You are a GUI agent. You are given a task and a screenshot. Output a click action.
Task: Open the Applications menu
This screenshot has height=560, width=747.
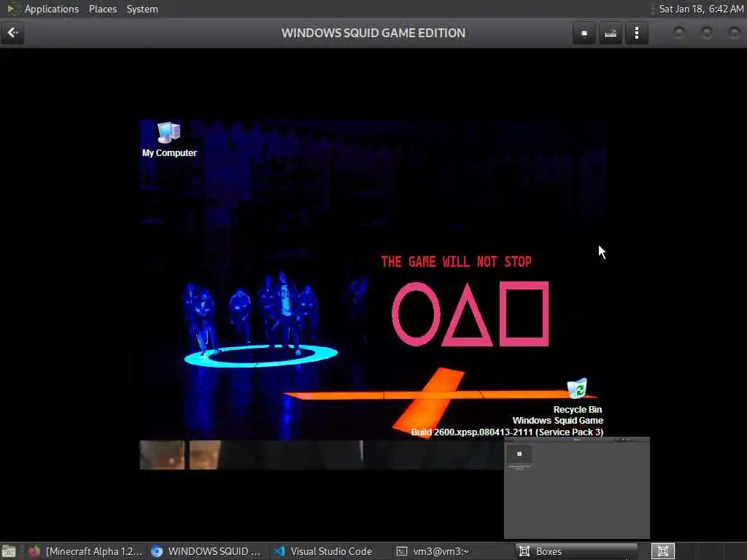coord(52,9)
